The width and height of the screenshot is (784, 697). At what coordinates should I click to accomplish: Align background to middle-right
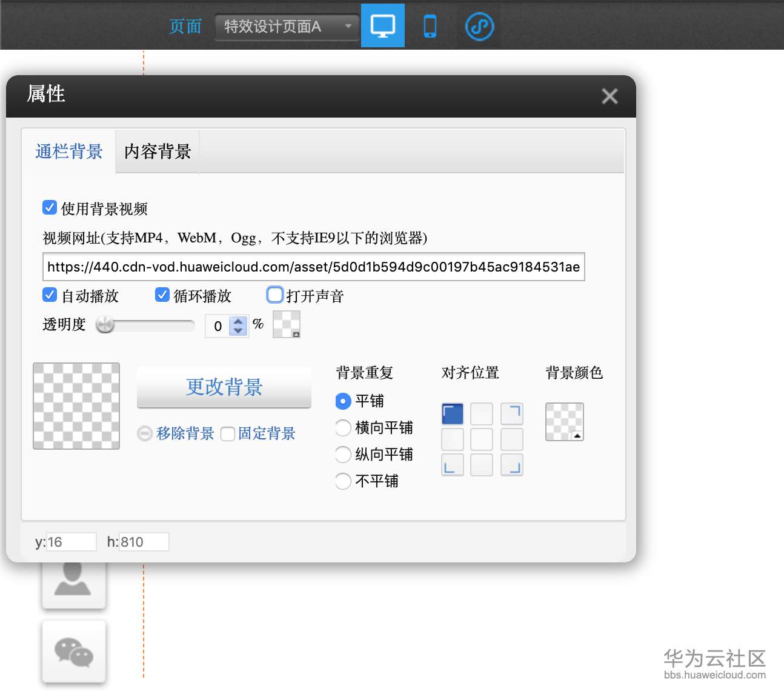point(512,439)
